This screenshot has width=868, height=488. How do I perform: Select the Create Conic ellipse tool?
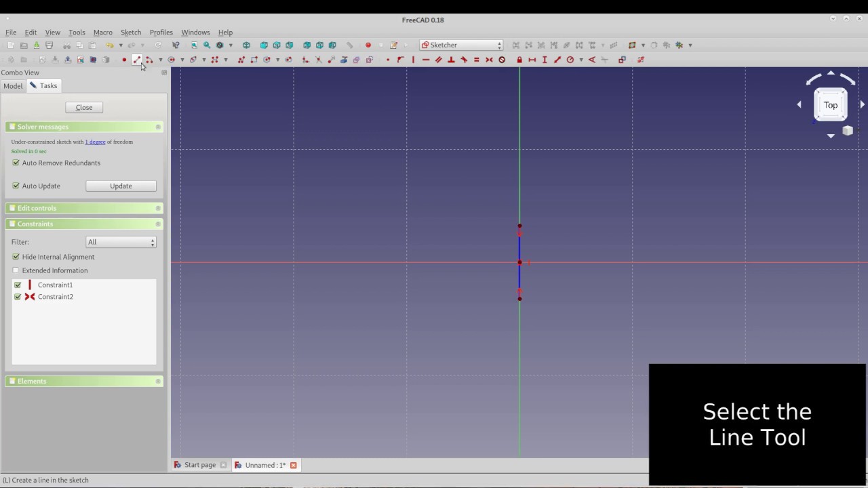[x=193, y=60]
